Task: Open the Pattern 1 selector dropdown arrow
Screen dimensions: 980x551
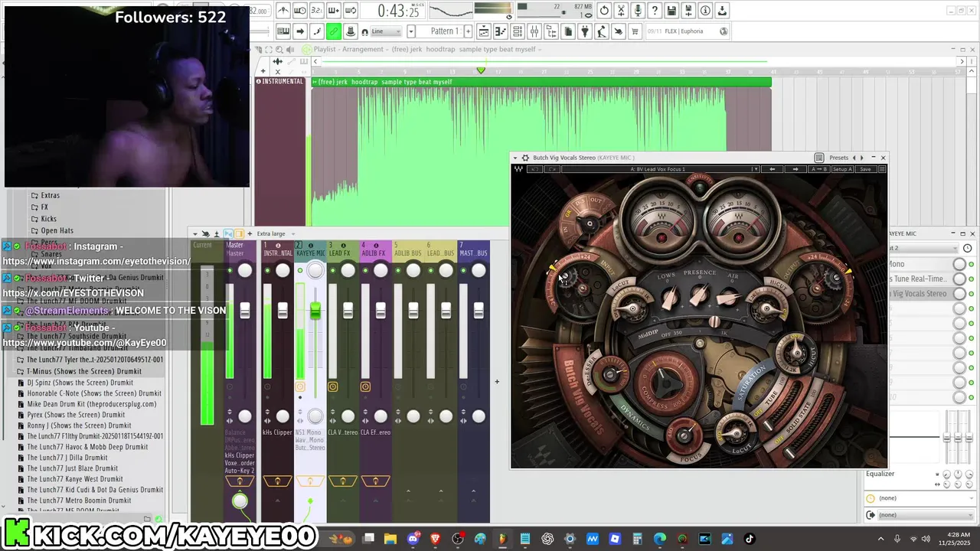Action: (411, 31)
